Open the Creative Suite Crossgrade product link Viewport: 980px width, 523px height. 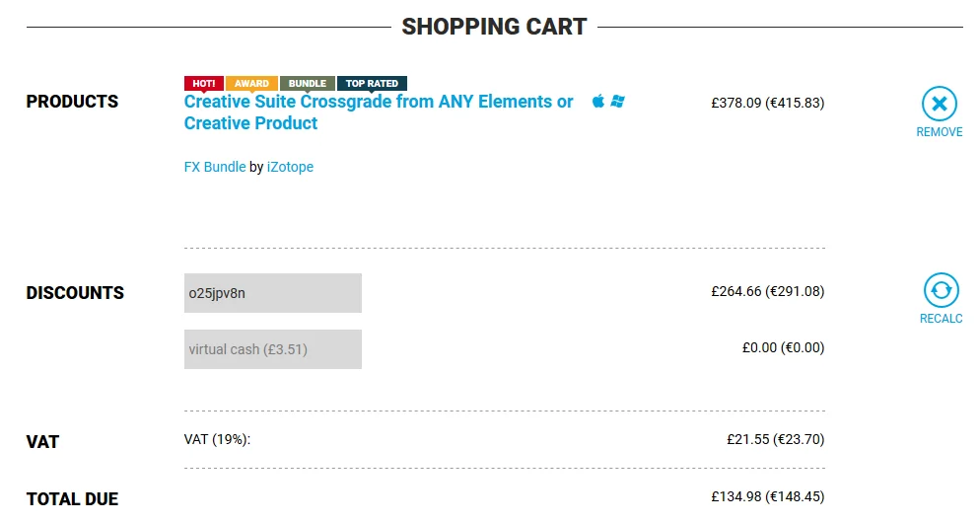coord(379,112)
